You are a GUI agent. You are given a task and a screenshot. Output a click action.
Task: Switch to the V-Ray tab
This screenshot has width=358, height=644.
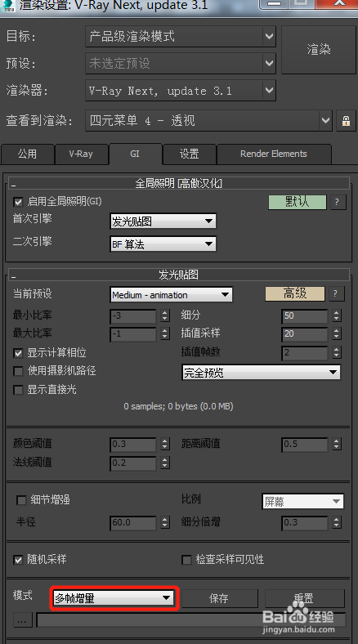(x=81, y=154)
